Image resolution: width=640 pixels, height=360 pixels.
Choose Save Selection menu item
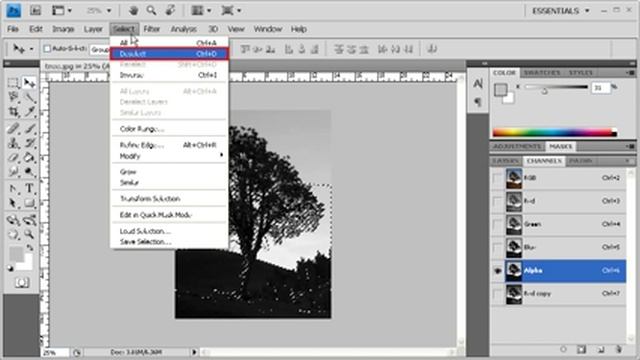(169, 242)
